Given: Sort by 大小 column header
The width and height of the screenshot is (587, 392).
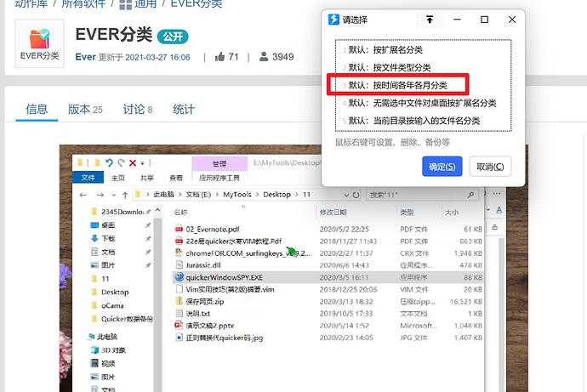Looking at the screenshot, I should [452, 213].
